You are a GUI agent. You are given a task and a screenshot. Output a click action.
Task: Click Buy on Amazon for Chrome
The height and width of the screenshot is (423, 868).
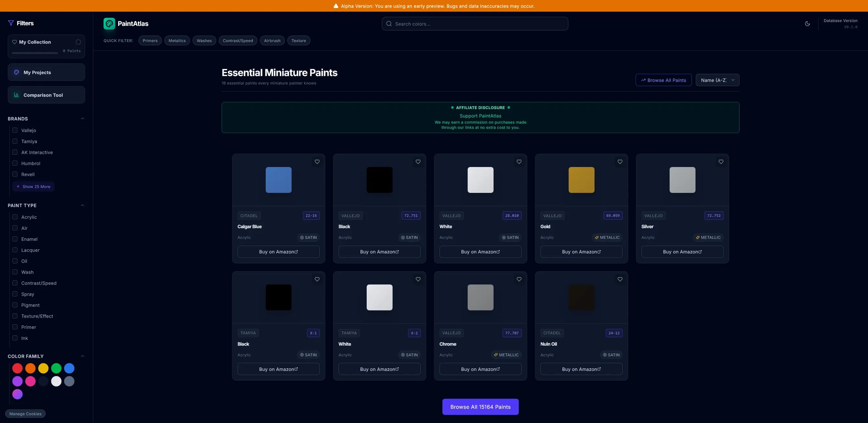(x=481, y=369)
